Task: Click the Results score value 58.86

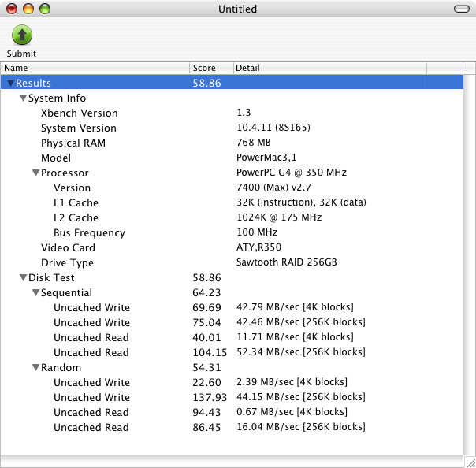Action: (206, 84)
